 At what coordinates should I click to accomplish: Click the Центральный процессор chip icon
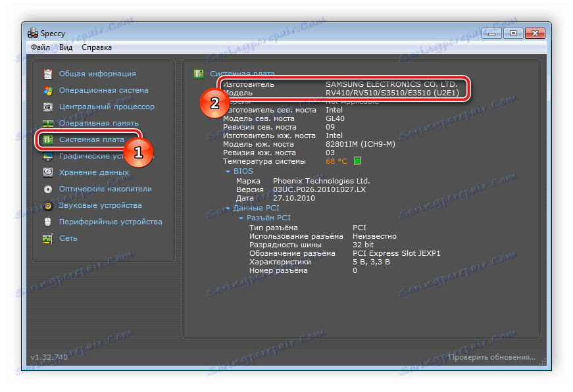48,107
